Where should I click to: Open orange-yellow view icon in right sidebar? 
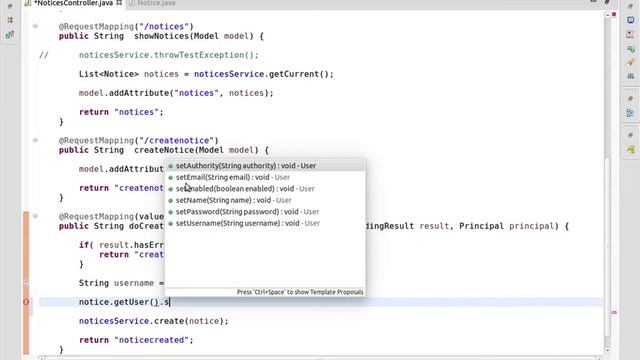click(631, 62)
